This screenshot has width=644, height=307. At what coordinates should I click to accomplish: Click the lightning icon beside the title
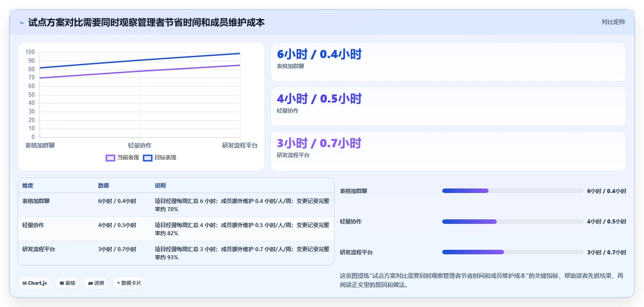pos(21,22)
